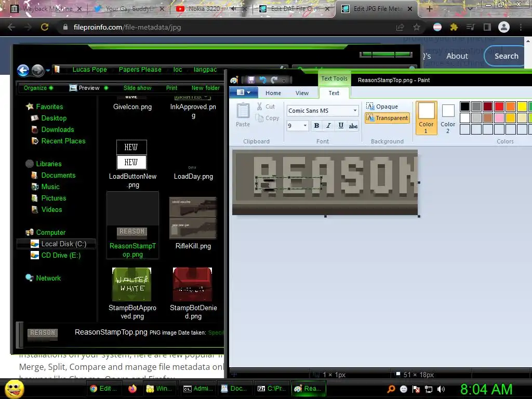Click Preview in Explorer toolbar

pos(89,88)
